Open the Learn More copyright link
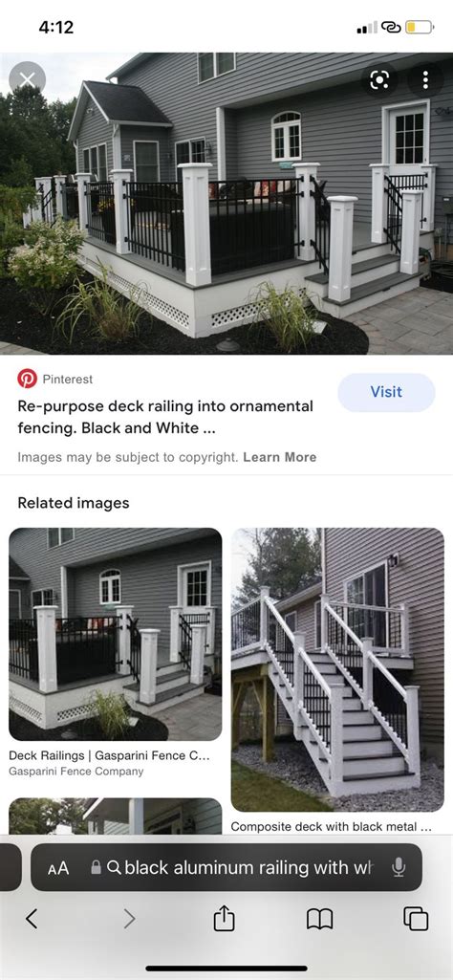The image size is (453, 980). click(x=279, y=457)
